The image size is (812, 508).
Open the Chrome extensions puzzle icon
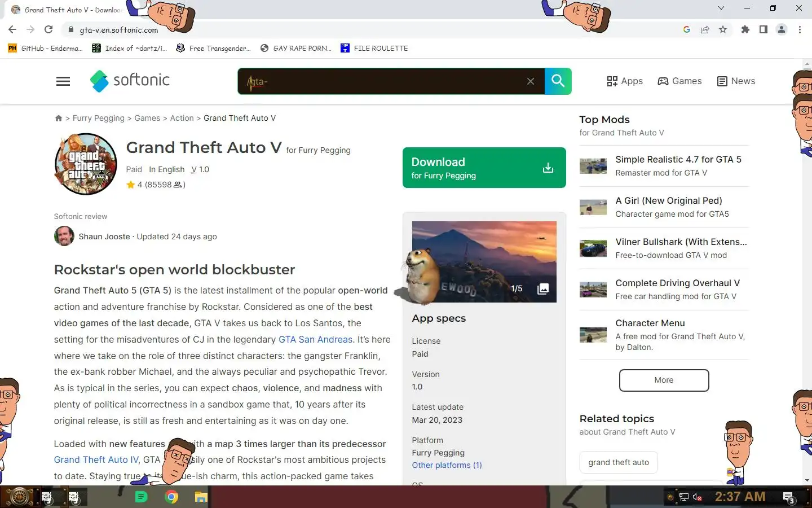pyautogui.click(x=745, y=29)
